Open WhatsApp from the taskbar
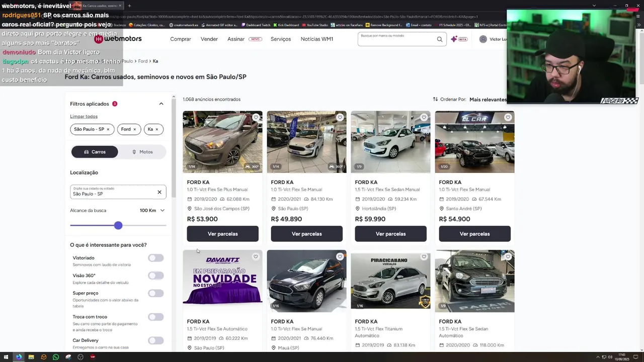The width and height of the screenshot is (644, 362). [56, 357]
